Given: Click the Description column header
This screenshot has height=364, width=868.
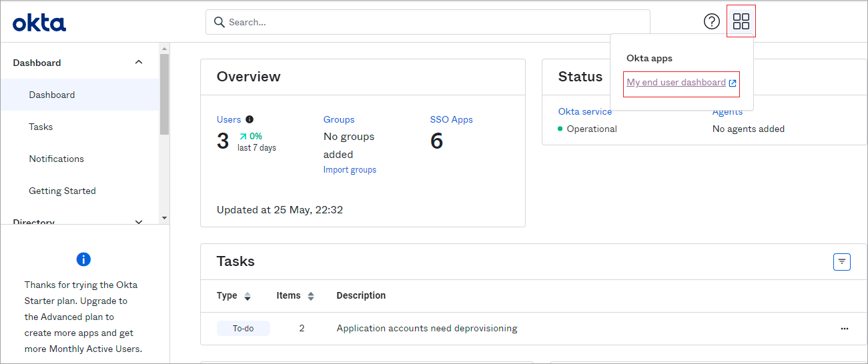Looking at the screenshot, I should click(x=361, y=295).
